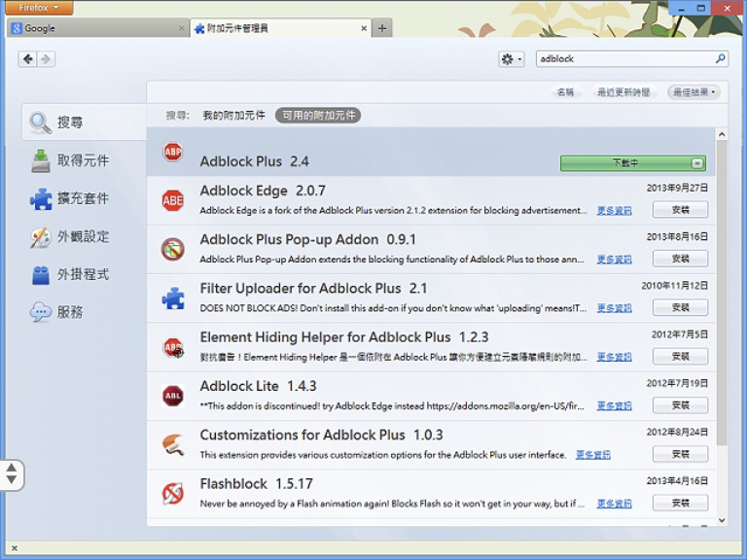Open the 外掛程式 plugins category
749x560 pixels.
(70, 274)
